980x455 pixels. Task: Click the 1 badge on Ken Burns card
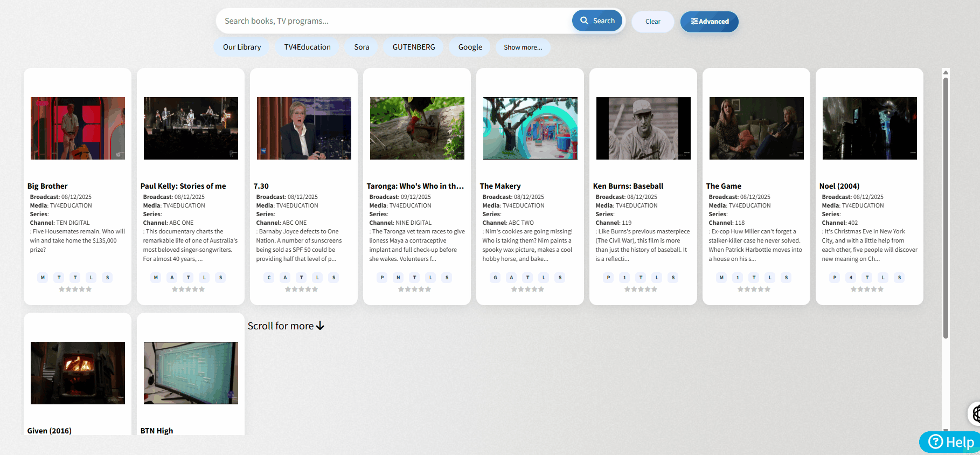(x=624, y=278)
